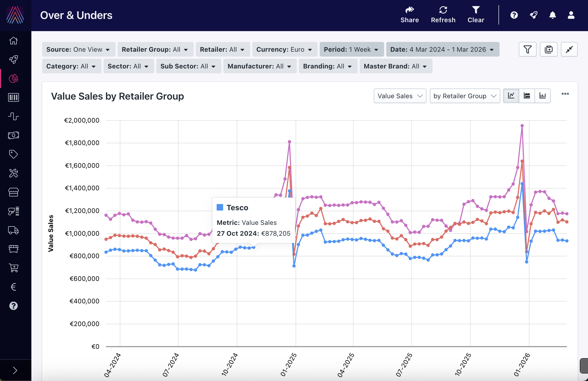Click the Clear filters button
This screenshot has width=588, height=381.
[x=476, y=15]
